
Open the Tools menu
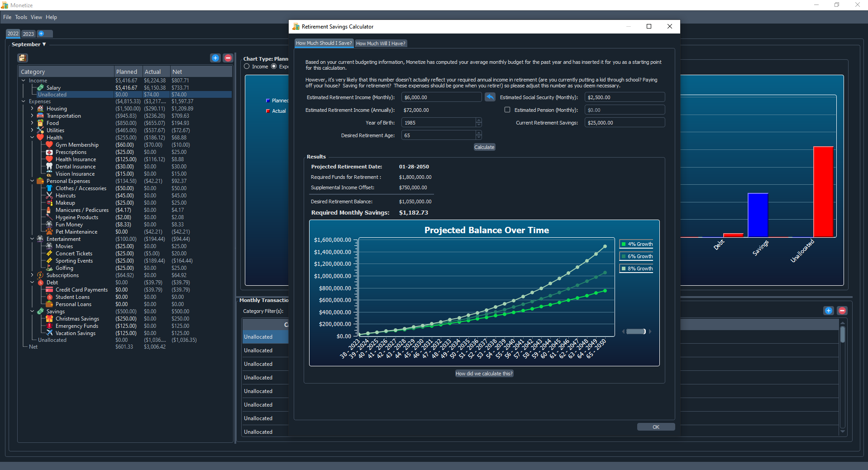[21, 17]
